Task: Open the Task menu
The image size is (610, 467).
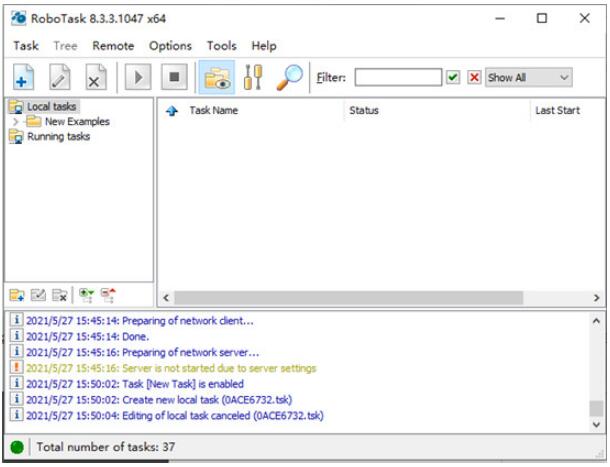Action: click(26, 46)
